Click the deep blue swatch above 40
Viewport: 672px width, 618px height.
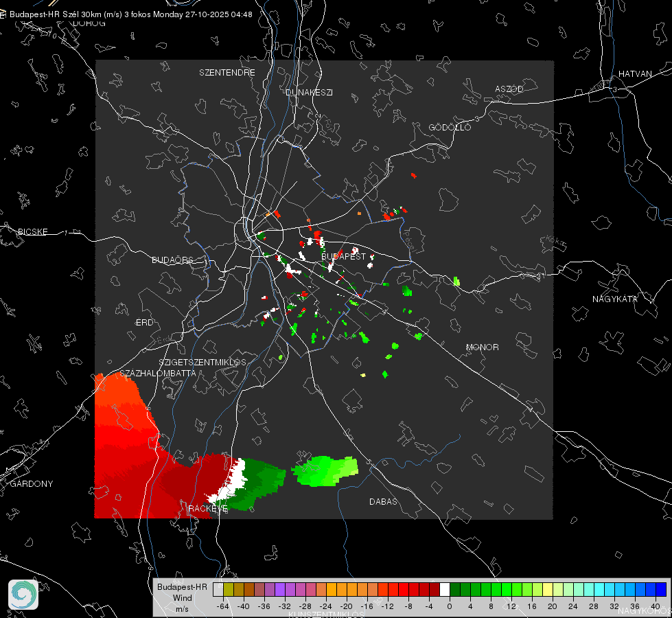pos(661,589)
